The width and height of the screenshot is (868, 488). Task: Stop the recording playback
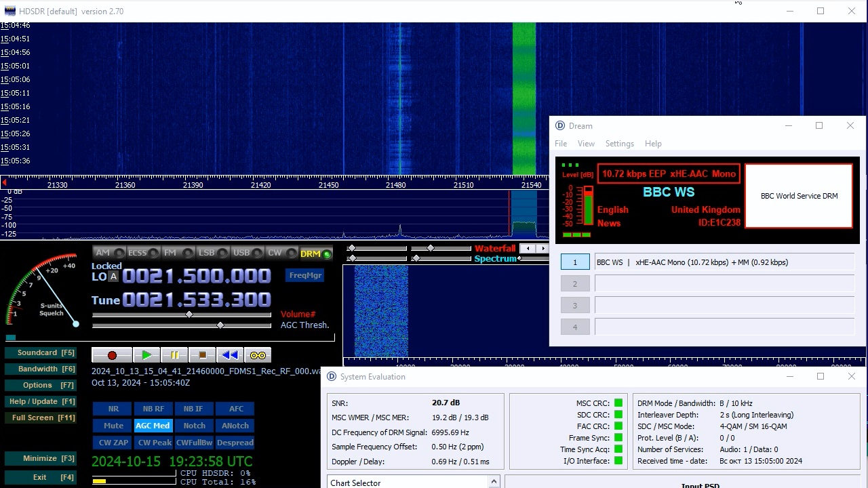[x=202, y=355]
